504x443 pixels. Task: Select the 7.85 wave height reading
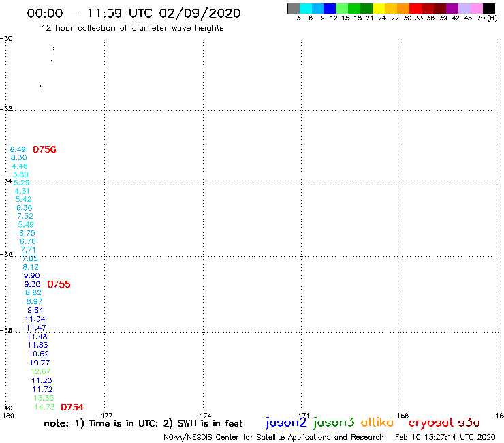pyautogui.click(x=30, y=258)
